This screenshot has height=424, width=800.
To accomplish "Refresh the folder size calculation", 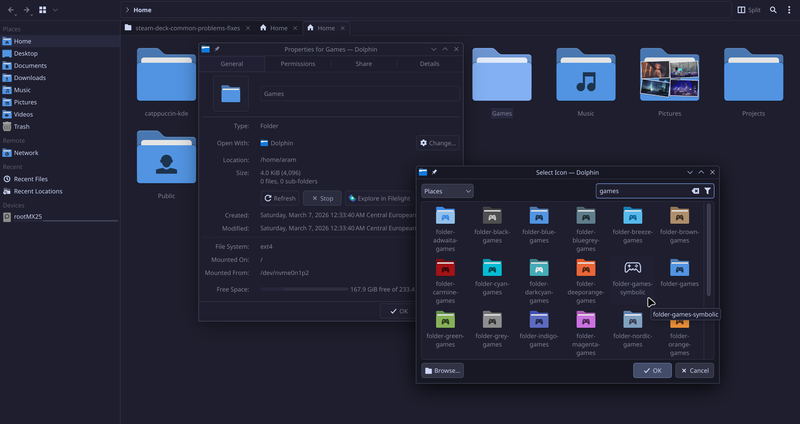I will click(x=280, y=198).
